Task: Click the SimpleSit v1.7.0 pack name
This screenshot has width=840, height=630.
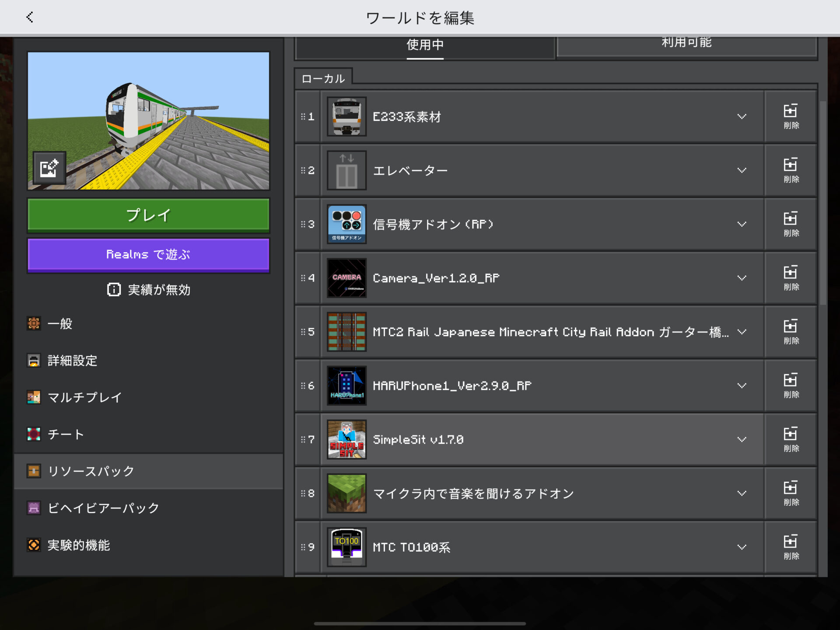Action: (418, 440)
